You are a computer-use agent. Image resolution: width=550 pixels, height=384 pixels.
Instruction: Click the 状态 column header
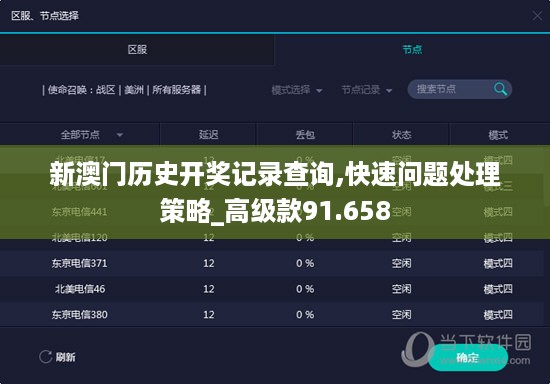[x=401, y=135]
